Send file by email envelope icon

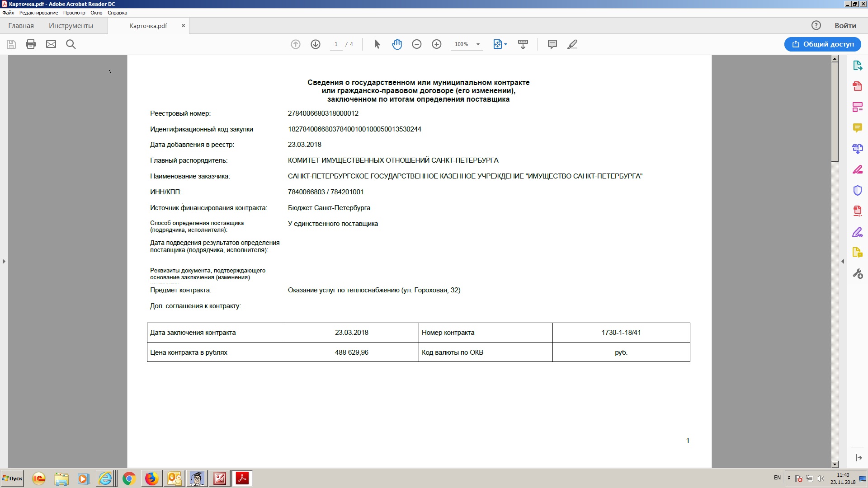pyautogui.click(x=51, y=44)
